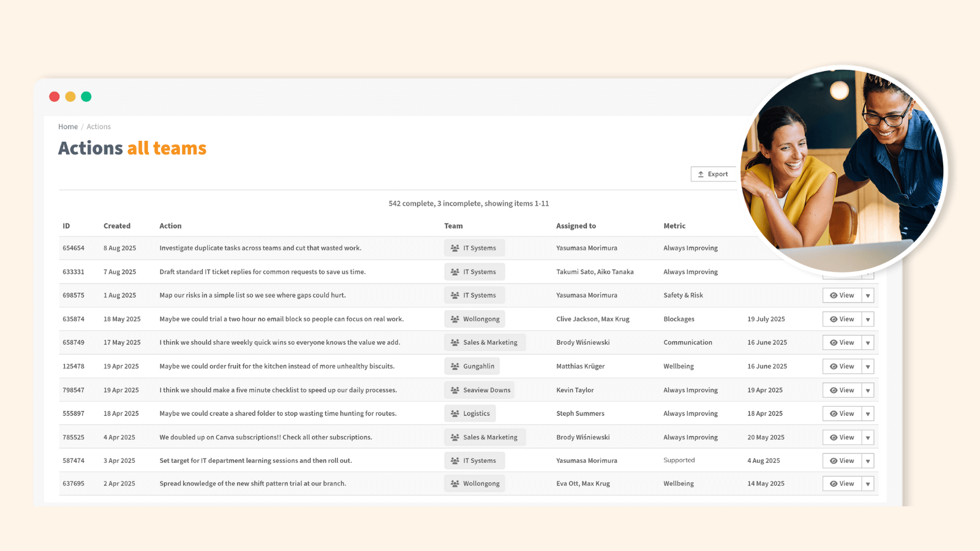Click the Logistics team tag
Image resolution: width=980 pixels, height=551 pixels.
click(470, 413)
